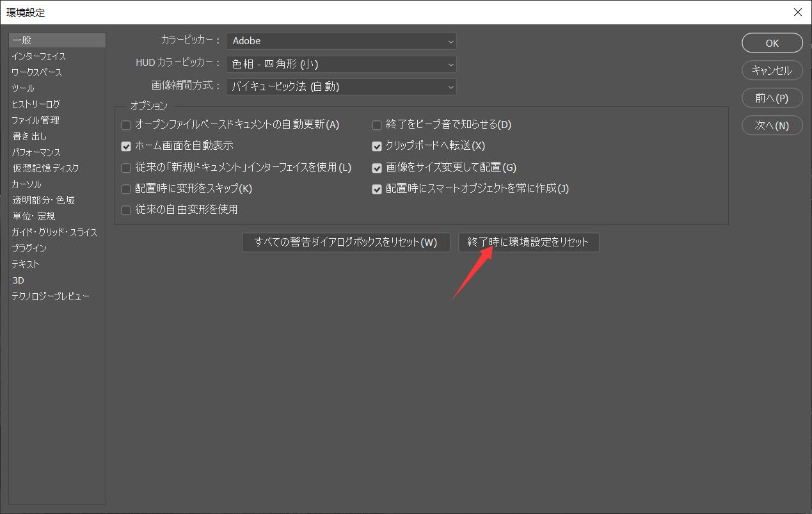Enable 従来の「新規ドキュメント」インターフェイスを使用

(126, 167)
